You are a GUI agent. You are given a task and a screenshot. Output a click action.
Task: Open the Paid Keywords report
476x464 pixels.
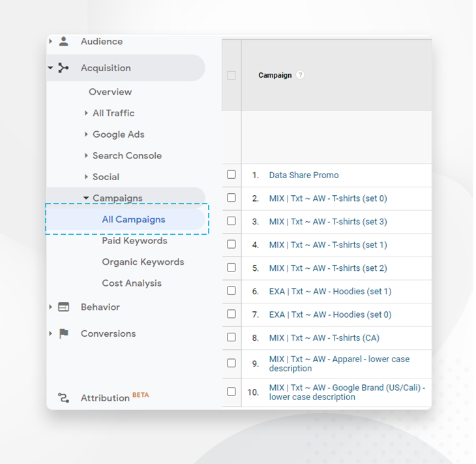coord(134,241)
